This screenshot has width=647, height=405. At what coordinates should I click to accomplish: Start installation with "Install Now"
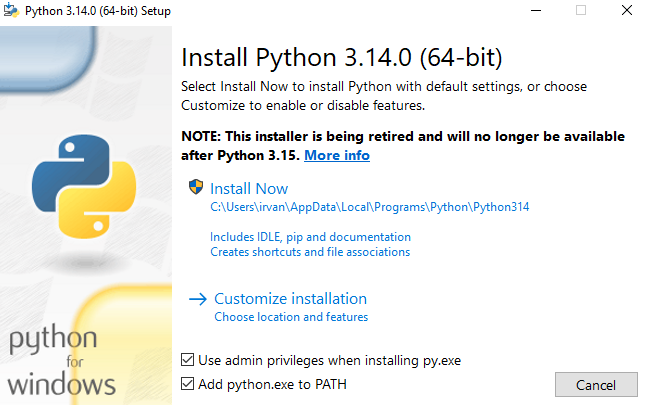pyautogui.click(x=249, y=189)
